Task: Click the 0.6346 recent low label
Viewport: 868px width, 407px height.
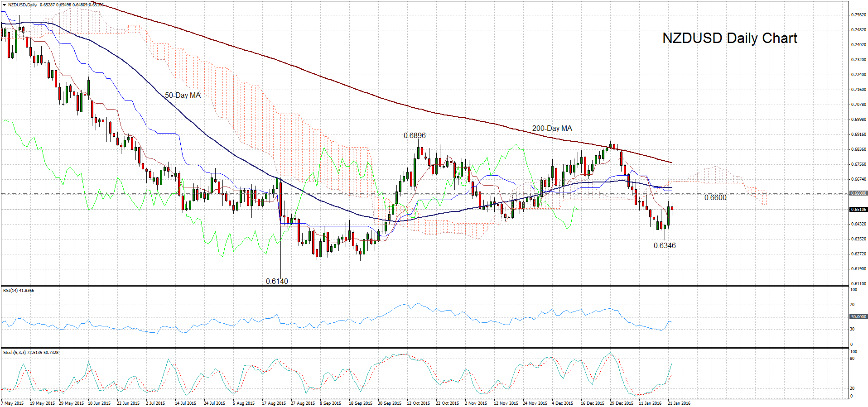Action: tap(665, 245)
